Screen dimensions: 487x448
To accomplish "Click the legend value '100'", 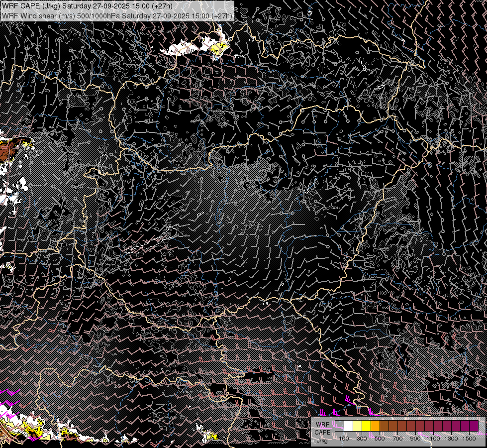I will click(344, 439).
